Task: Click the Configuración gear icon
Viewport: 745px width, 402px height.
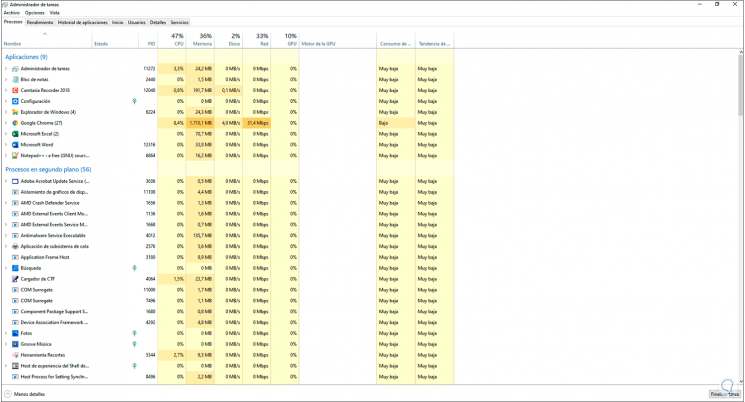Action: 15,101
